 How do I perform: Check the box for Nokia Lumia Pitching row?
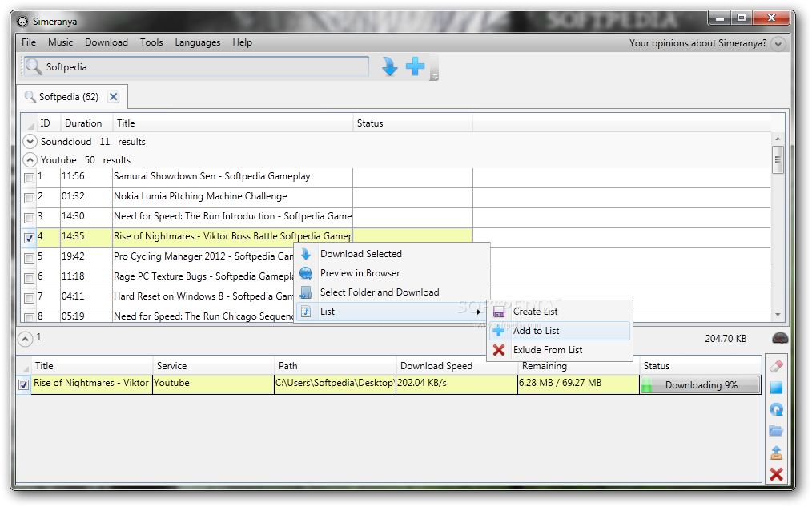tap(29, 198)
